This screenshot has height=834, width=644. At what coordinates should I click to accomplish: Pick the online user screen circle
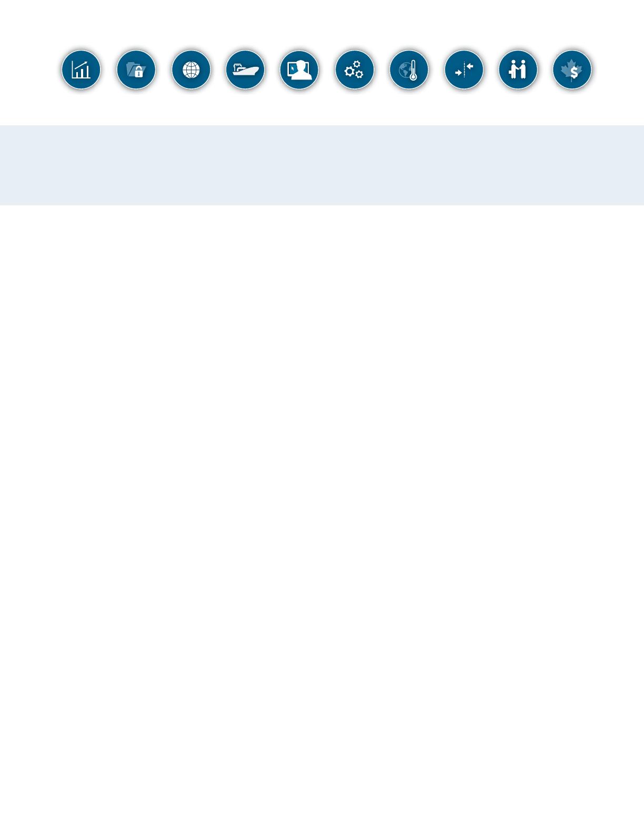tap(299, 69)
